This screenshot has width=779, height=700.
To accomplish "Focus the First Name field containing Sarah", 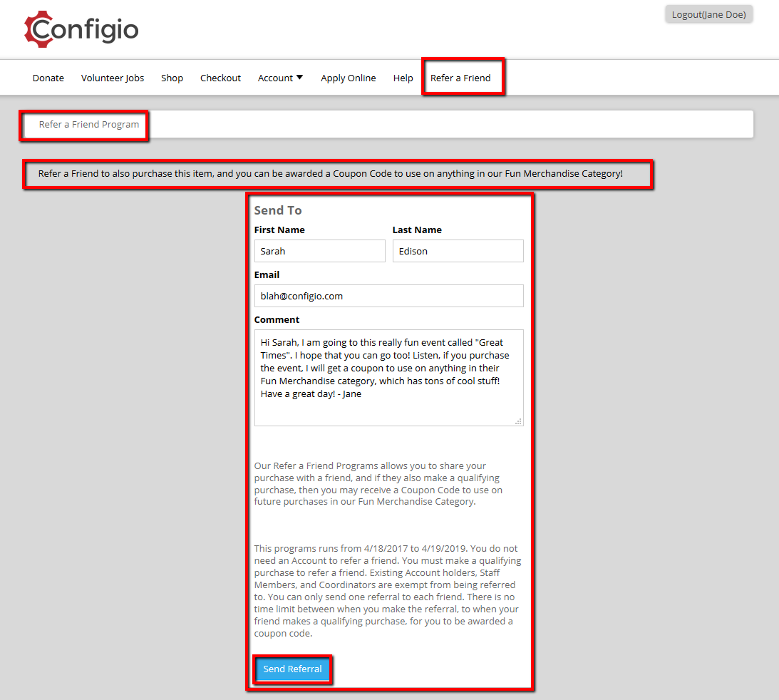I will tap(319, 251).
